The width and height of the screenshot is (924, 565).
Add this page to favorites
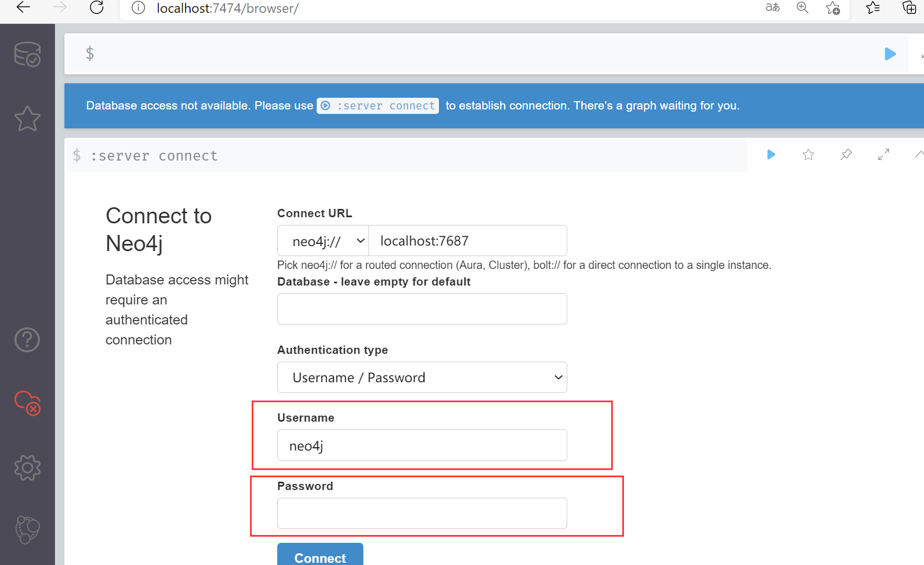click(x=832, y=8)
